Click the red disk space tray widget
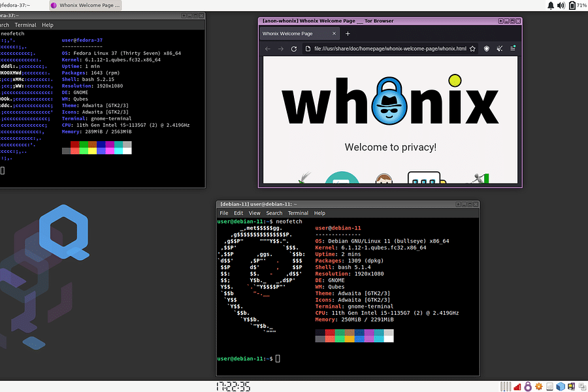This screenshot has width=588, height=392. 517,385
